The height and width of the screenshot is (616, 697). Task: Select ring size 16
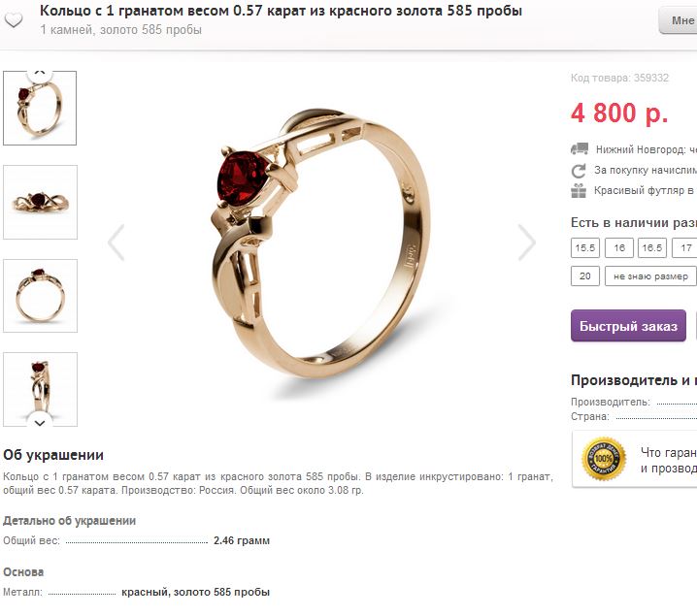618,247
